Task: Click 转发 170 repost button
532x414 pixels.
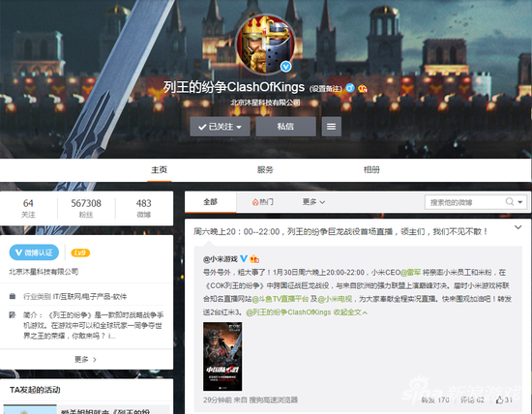Action: tap(435, 400)
